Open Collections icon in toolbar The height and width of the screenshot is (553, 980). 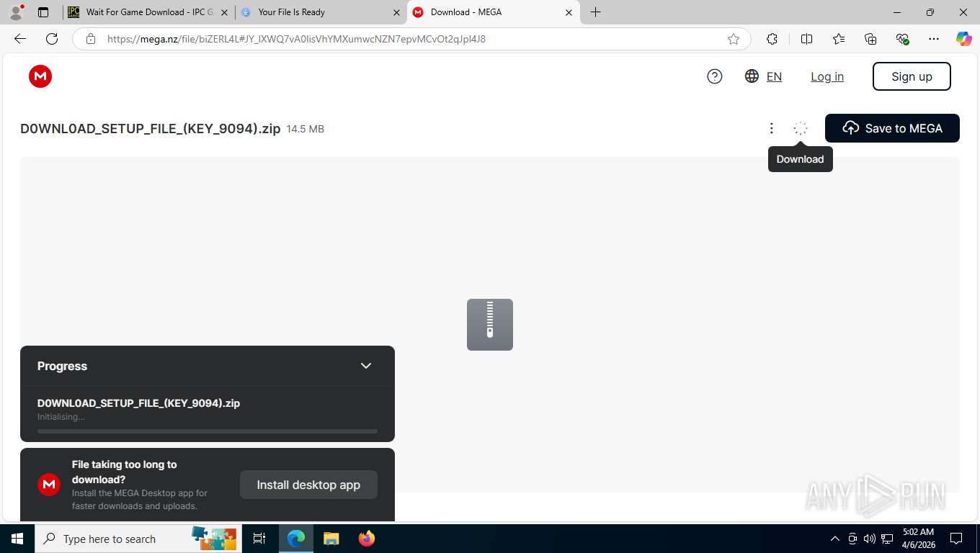(870, 39)
